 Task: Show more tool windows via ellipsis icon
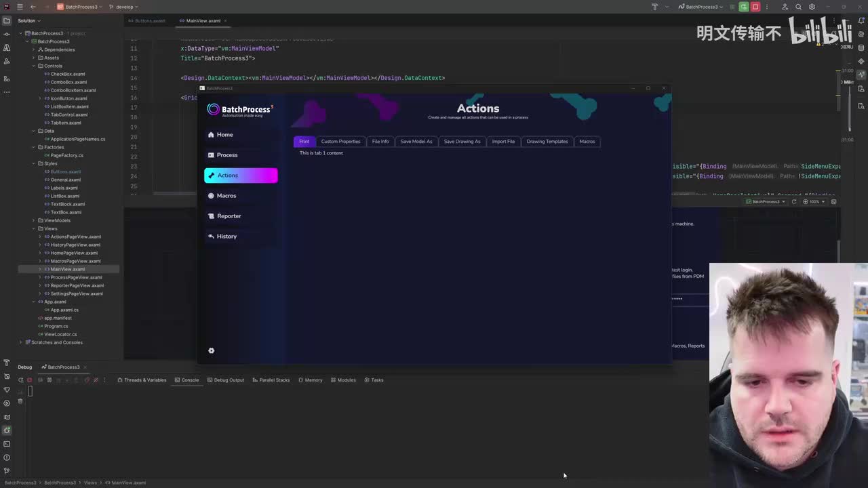(x=7, y=91)
